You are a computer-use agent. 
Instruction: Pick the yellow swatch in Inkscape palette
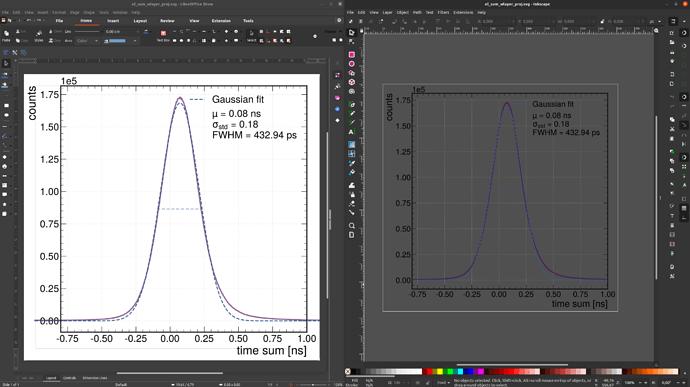click(x=440, y=372)
